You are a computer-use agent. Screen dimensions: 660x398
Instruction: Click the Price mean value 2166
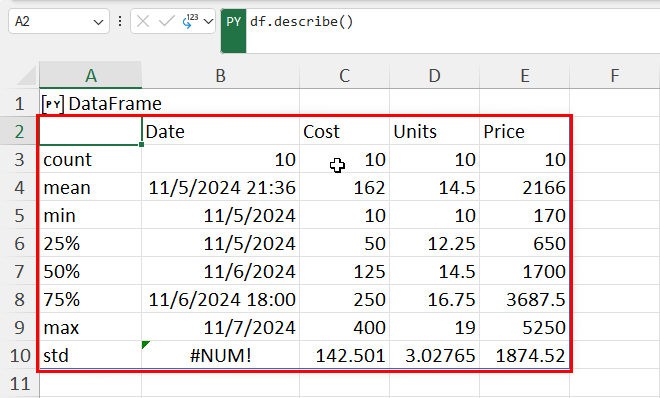524,187
